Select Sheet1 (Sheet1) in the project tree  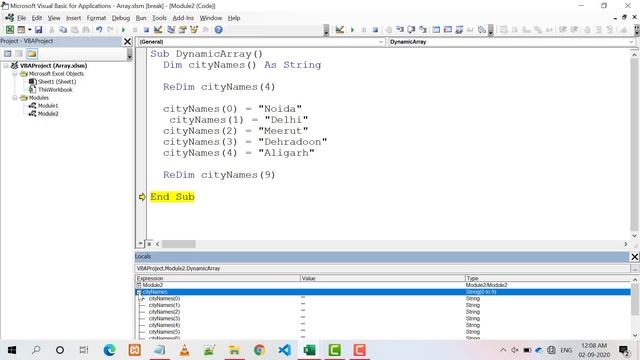tap(57, 82)
